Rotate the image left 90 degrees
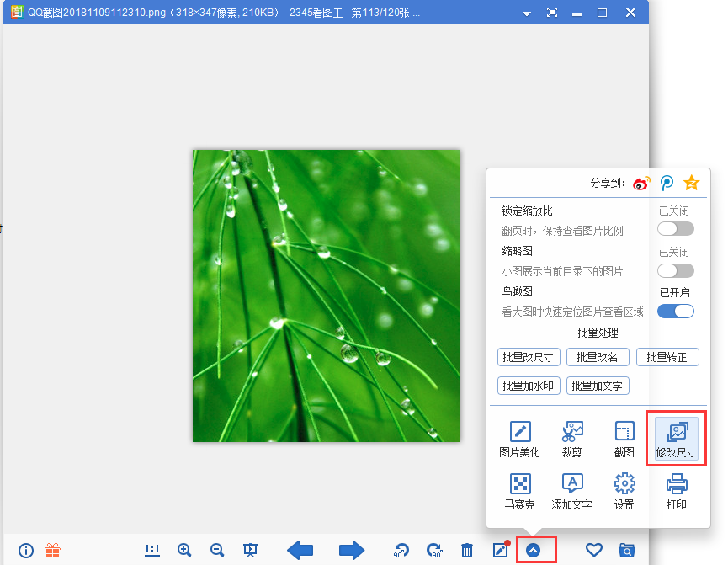 [401, 550]
